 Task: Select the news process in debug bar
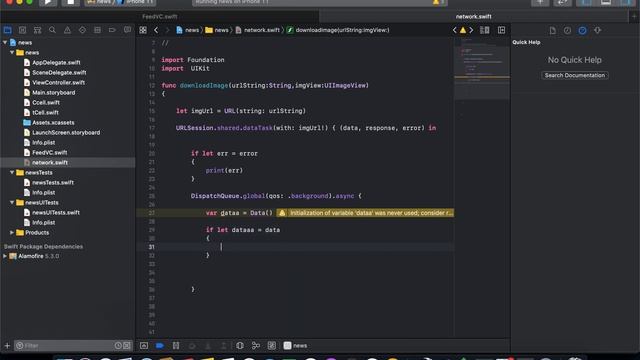click(x=295, y=346)
